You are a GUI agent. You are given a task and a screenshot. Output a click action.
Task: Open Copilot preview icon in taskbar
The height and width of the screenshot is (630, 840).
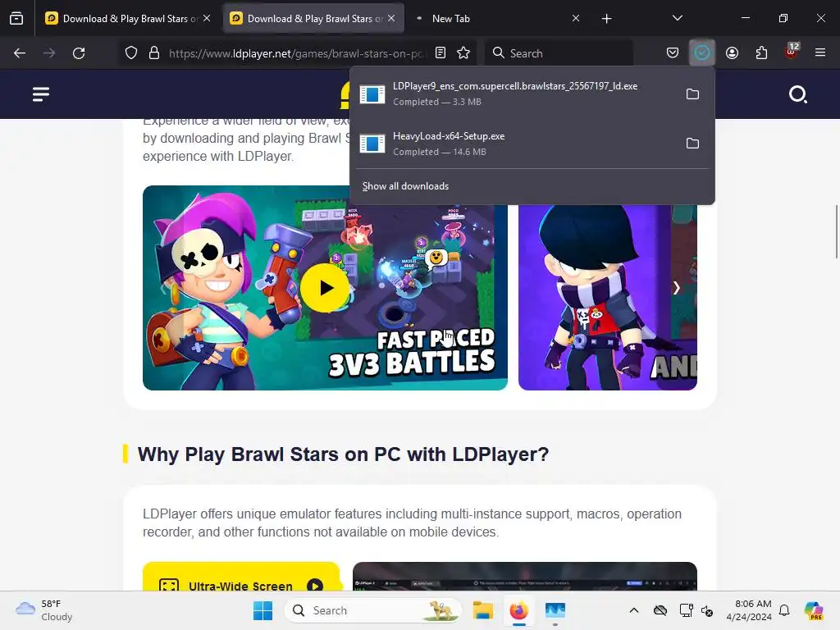(813, 610)
